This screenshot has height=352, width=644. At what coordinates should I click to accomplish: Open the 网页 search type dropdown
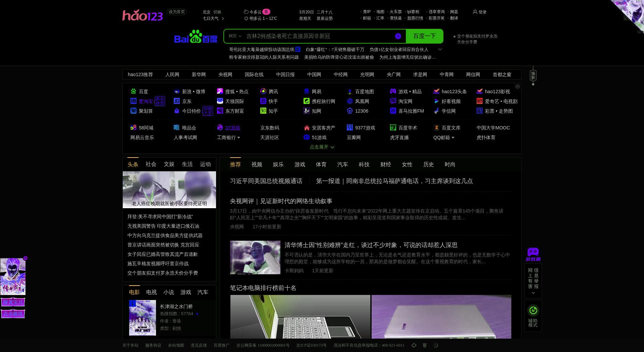(235, 36)
